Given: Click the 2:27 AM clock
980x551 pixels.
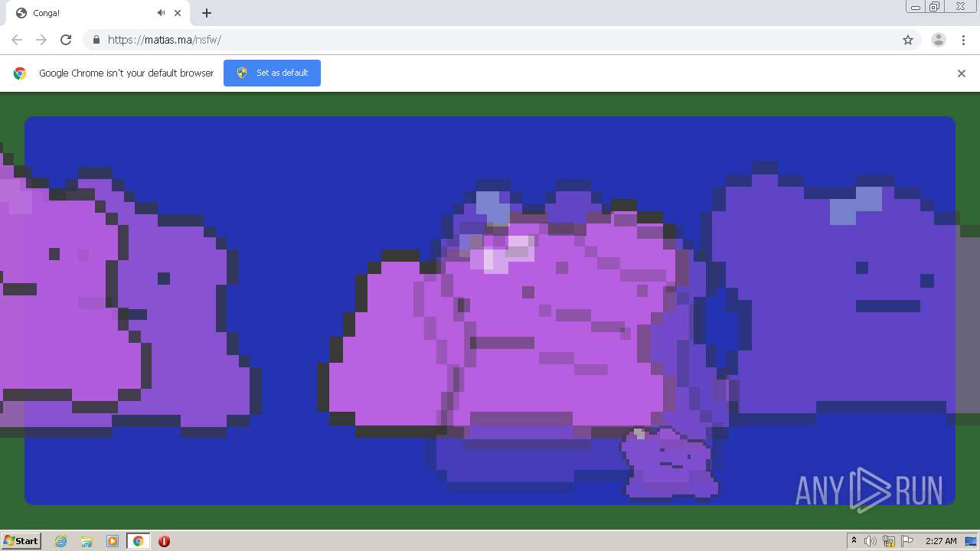Looking at the screenshot, I should pos(941,541).
